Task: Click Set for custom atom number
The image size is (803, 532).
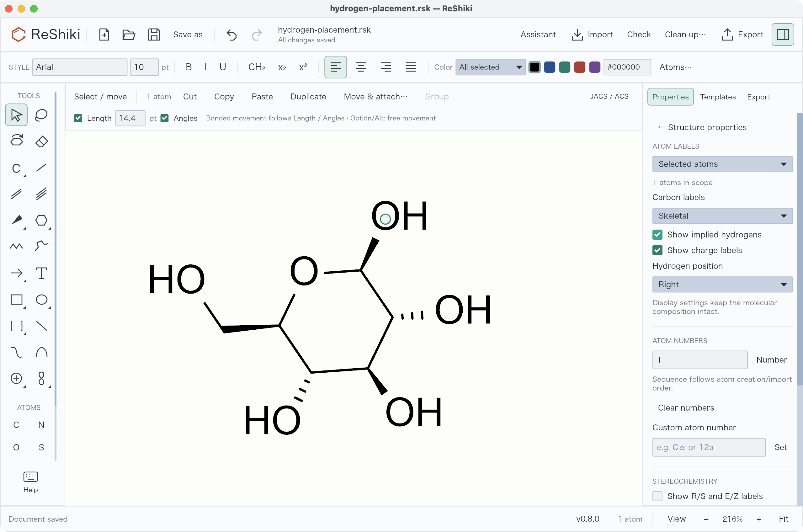Action: (780, 447)
